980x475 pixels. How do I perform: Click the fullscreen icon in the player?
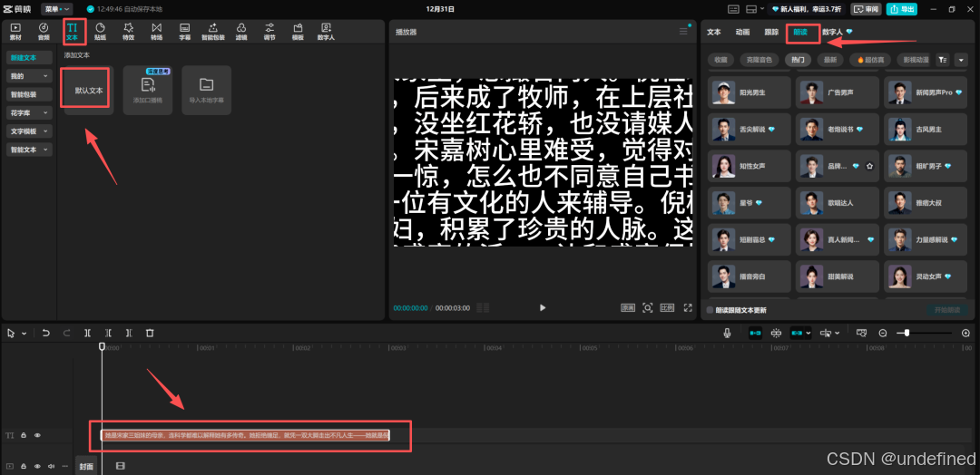pos(688,307)
